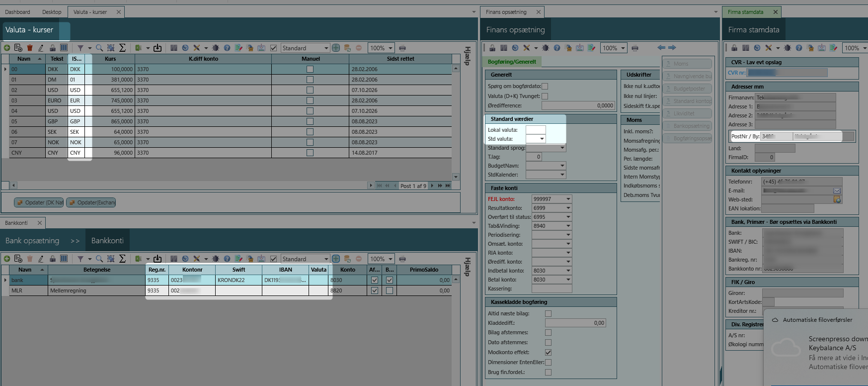Enable 'Altid næste bilag' checkbox
868x386 pixels.
pyautogui.click(x=548, y=313)
